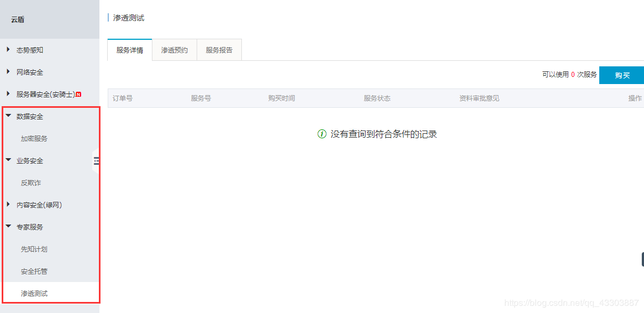Open 反欺诈 under 业务安全
Viewport: 644px width, 313px height.
click(x=31, y=183)
